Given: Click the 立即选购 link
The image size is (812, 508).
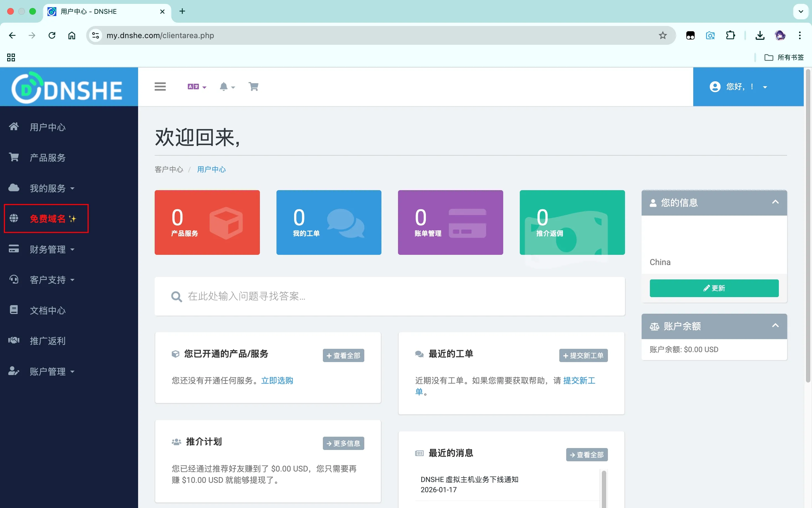Looking at the screenshot, I should [x=277, y=380].
